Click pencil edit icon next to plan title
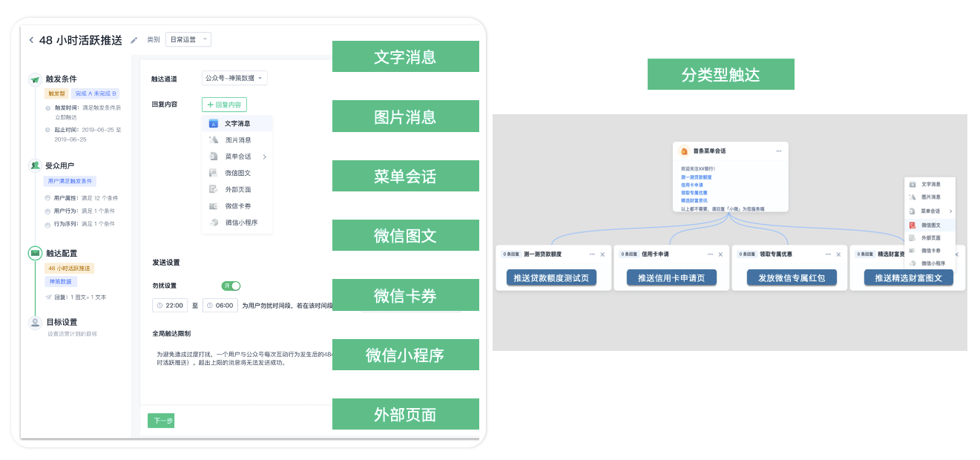The image size is (980, 460). 134,40
